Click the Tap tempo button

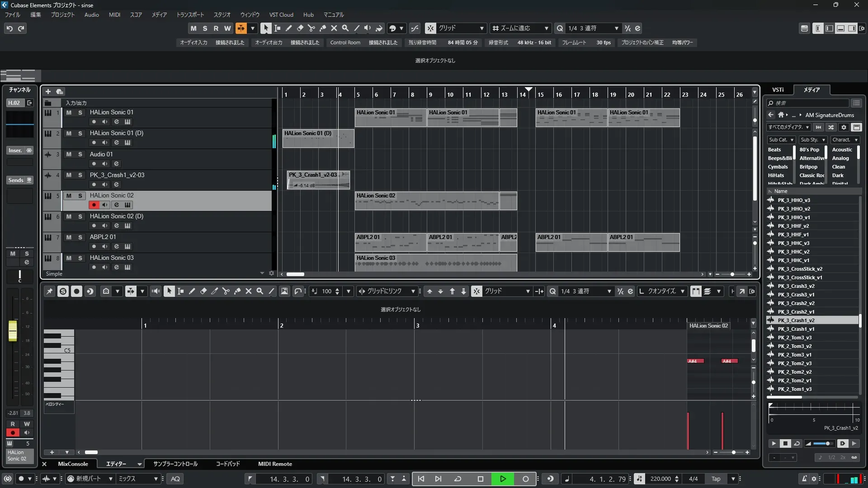pos(716,479)
